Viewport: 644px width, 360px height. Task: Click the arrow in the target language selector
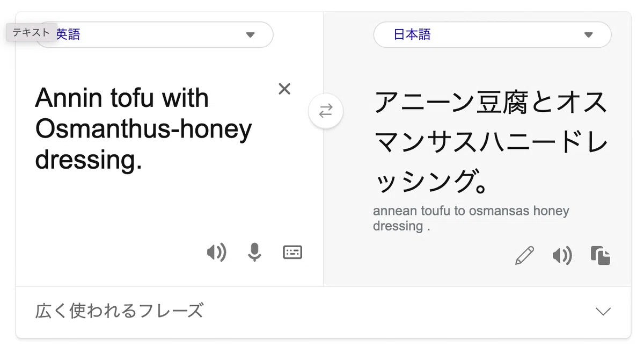point(588,35)
